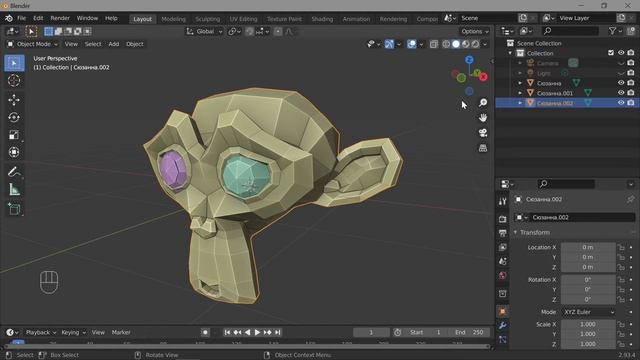Open the Output properties tab

502,233
